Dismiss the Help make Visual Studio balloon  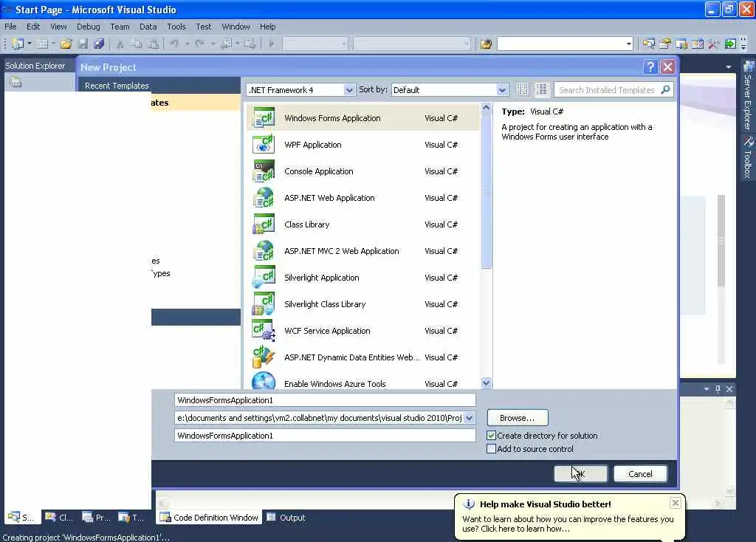click(x=675, y=503)
